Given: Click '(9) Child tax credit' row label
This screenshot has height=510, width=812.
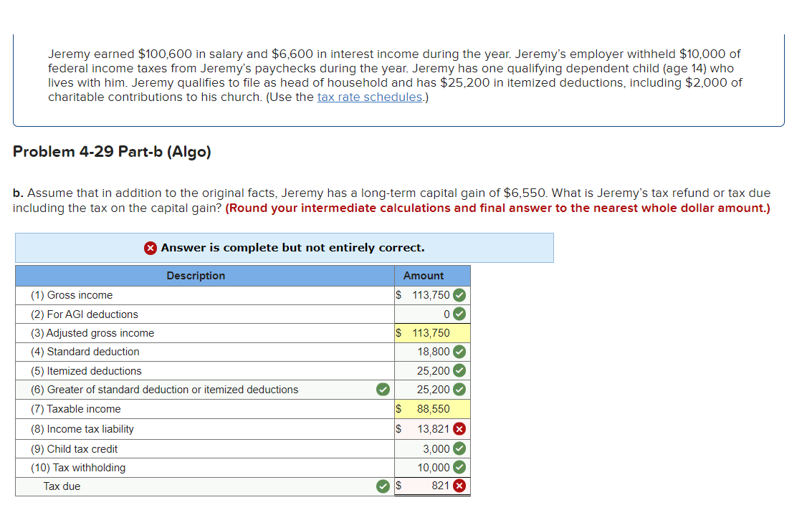Looking at the screenshot, I should [x=74, y=449].
